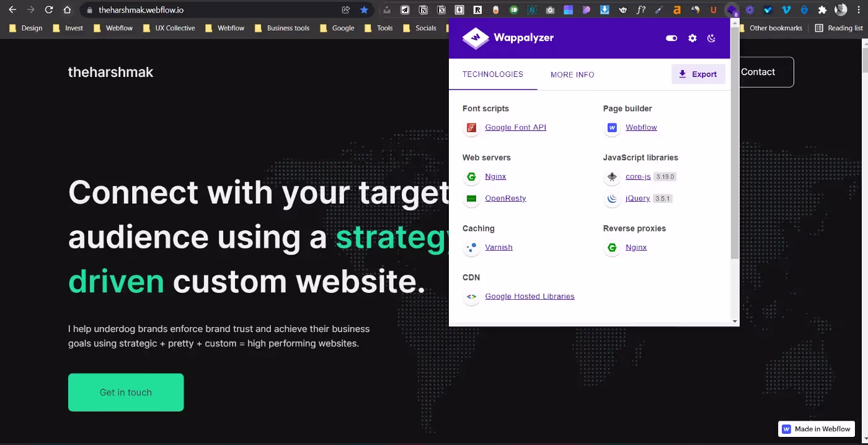The width and height of the screenshot is (868, 445).
Task: Click the 'f?' font finder extension
Action: pos(641,10)
